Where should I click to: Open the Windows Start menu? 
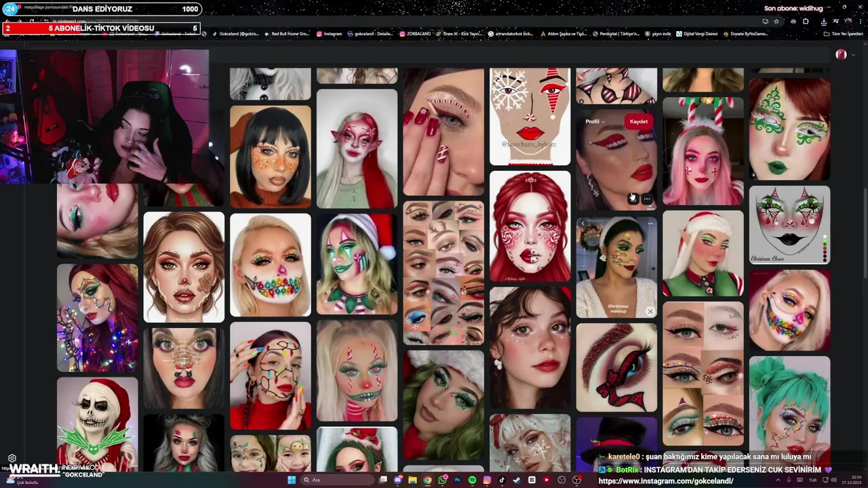292,480
